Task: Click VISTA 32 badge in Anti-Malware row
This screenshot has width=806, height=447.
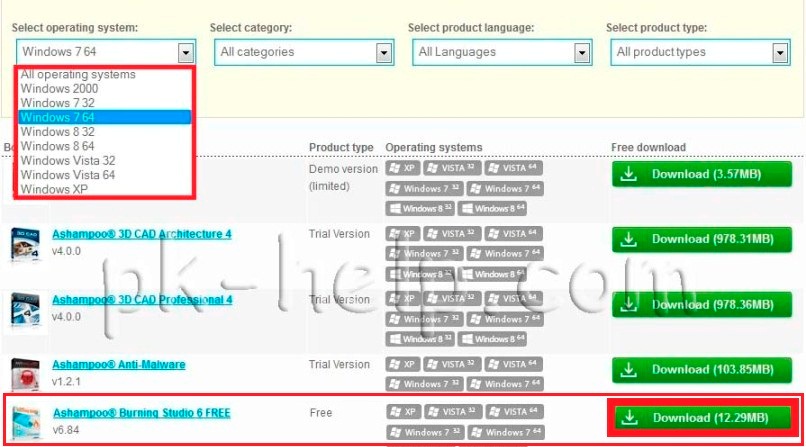Action: [452, 364]
